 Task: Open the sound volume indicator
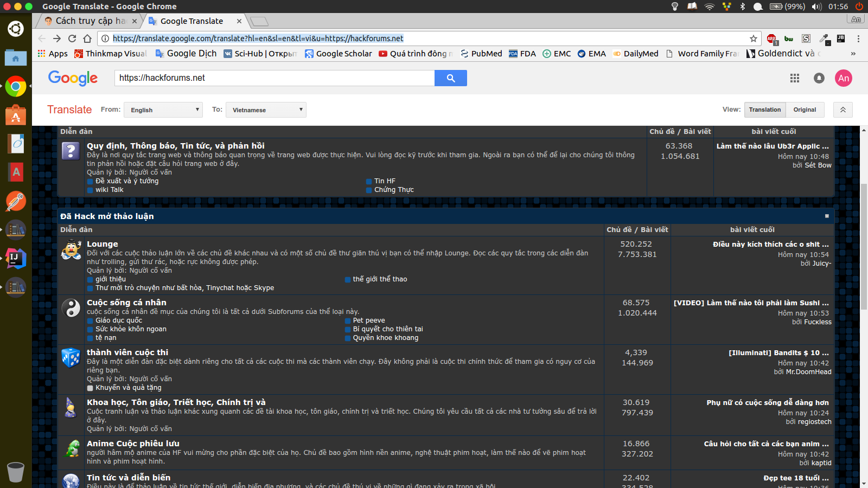(817, 7)
